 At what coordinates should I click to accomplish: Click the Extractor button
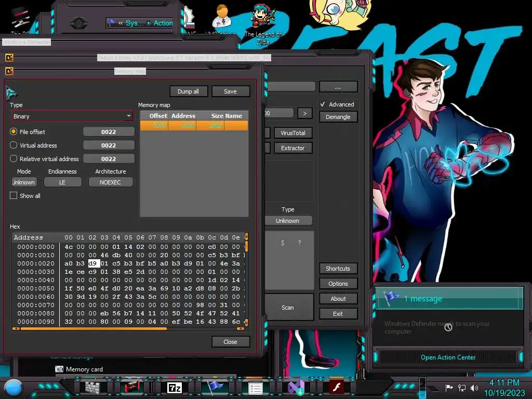pos(293,148)
